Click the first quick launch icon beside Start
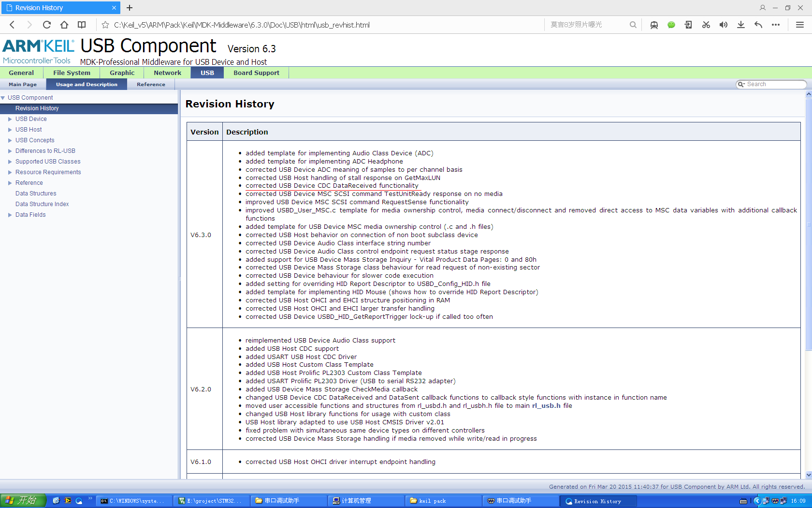Image resolution: width=812 pixels, height=508 pixels. click(56, 501)
